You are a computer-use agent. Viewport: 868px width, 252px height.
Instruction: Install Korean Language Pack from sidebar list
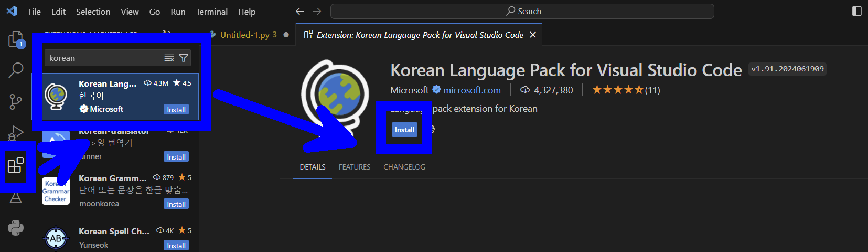pyautogui.click(x=176, y=110)
